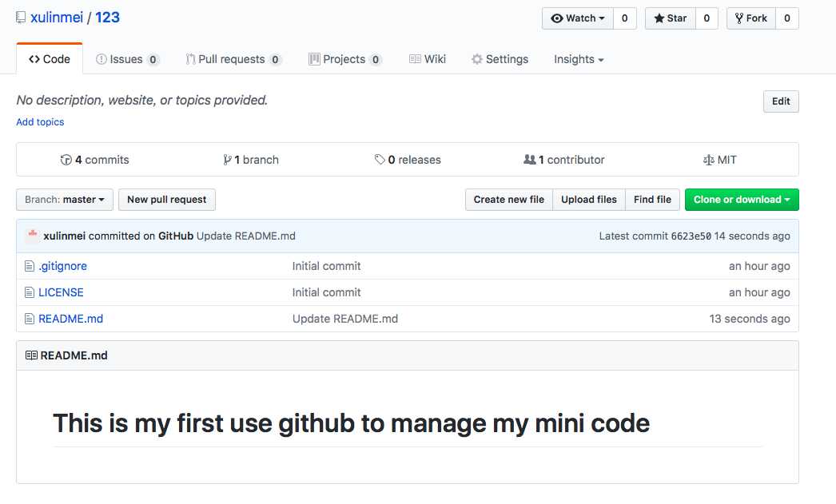
Task: Click the star icon on Star button
Action: click(659, 18)
